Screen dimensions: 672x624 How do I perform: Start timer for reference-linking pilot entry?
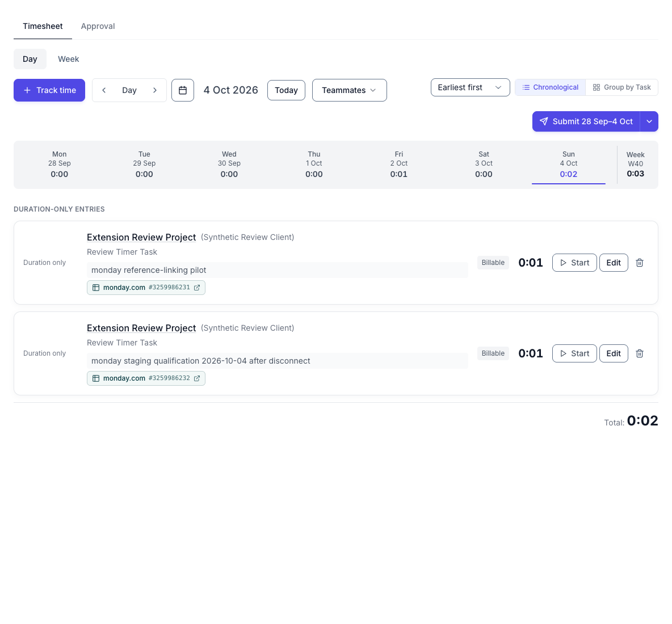click(574, 263)
